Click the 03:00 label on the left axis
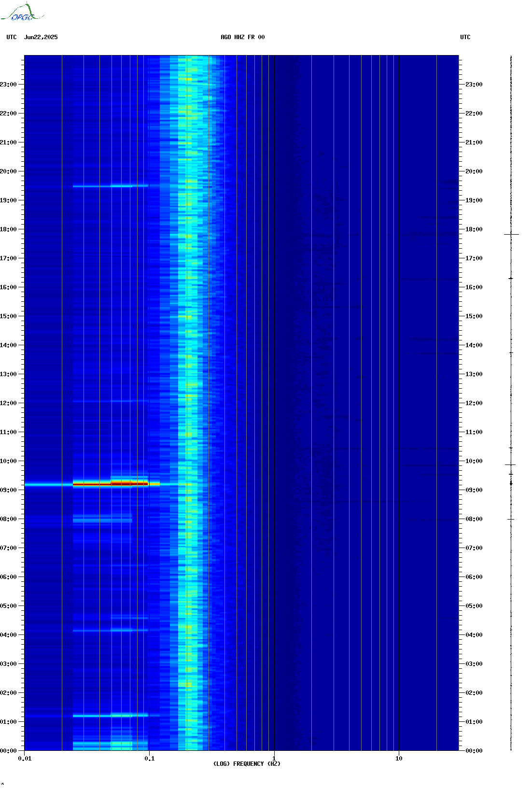The image size is (532, 789). pos(8,664)
